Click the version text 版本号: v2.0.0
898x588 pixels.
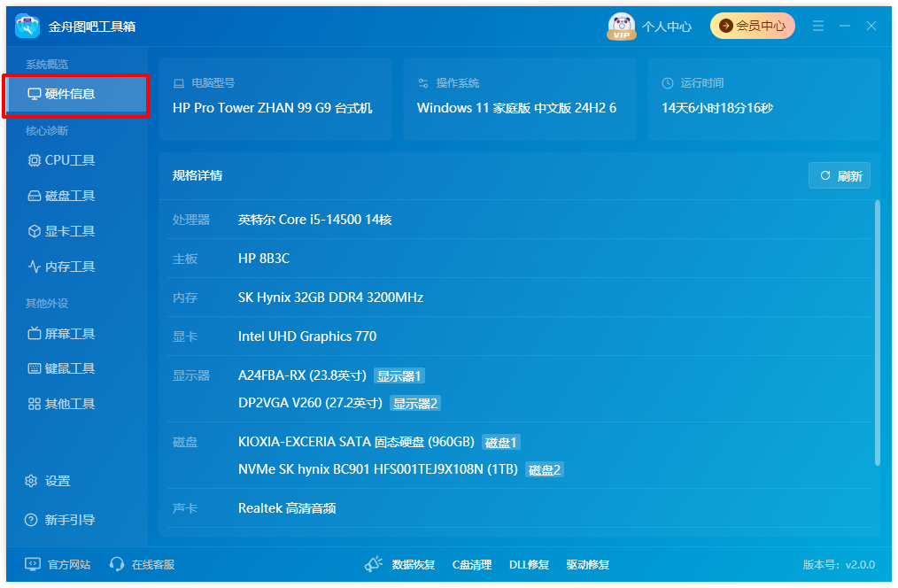(839, 564)
